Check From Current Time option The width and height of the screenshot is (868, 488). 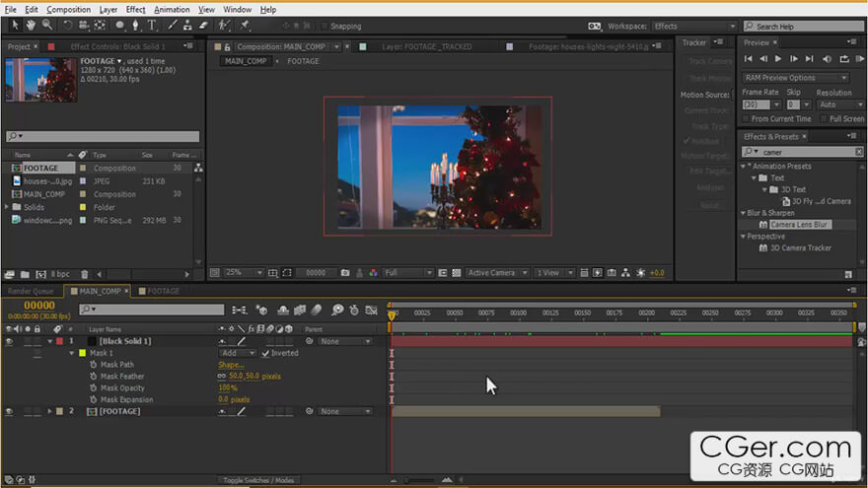pos(746,119)
